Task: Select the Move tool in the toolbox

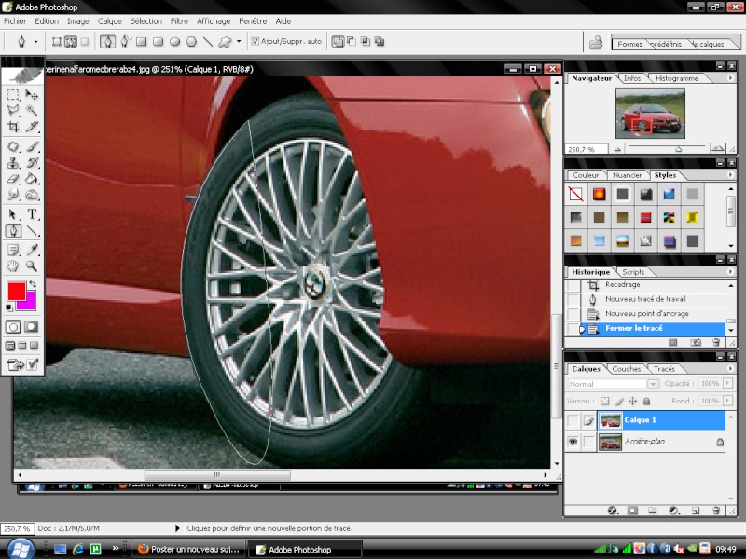Action: pos(32,95)
